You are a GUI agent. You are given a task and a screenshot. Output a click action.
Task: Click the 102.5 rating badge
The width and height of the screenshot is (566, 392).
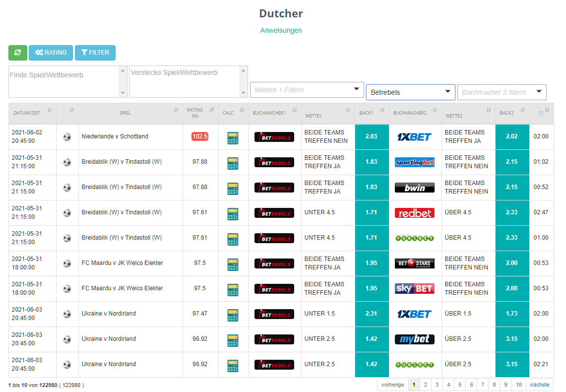click(200, 136)
